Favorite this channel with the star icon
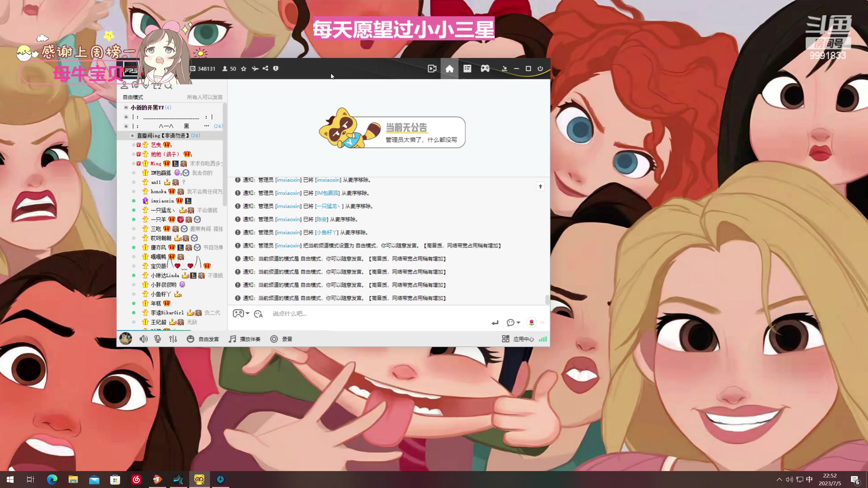 point(243,68)
